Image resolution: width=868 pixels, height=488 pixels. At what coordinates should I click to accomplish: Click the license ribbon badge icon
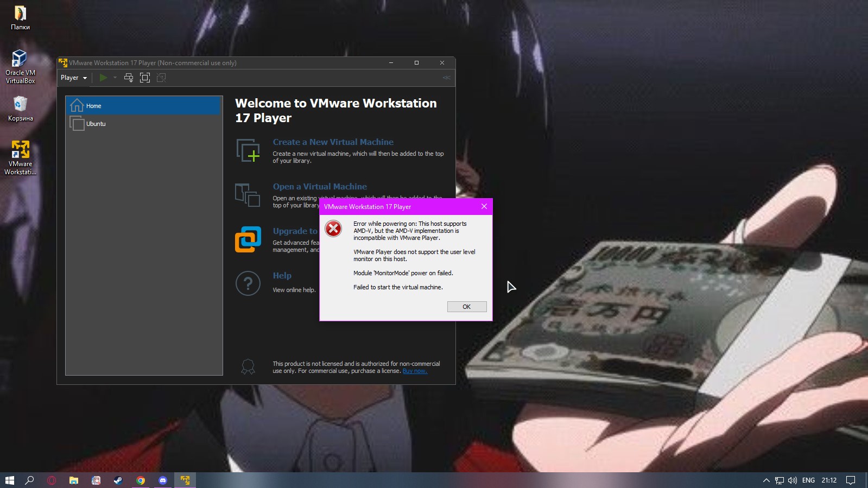tap(248, 367)
